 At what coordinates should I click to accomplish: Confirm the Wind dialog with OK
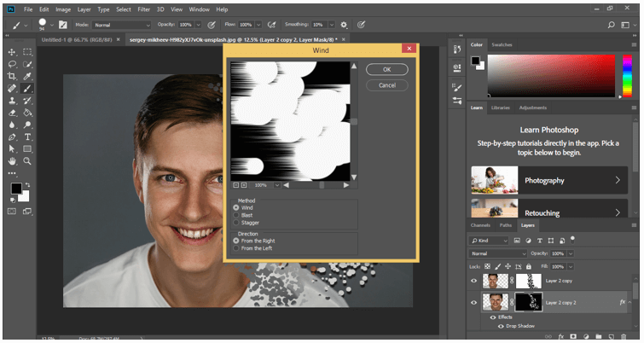pos(386,70)
